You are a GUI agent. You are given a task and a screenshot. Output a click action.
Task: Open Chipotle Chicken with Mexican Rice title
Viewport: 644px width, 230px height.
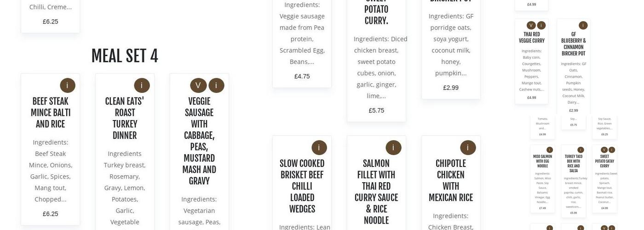[x=451, y=180]
